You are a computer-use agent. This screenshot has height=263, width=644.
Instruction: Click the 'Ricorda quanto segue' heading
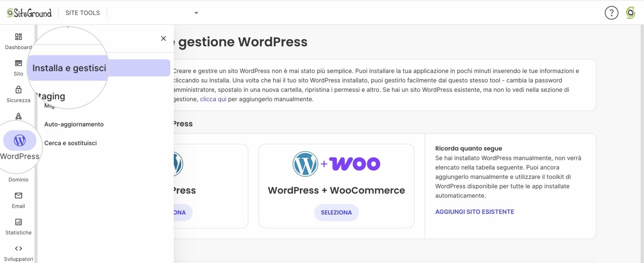click(x=468, y=149)
